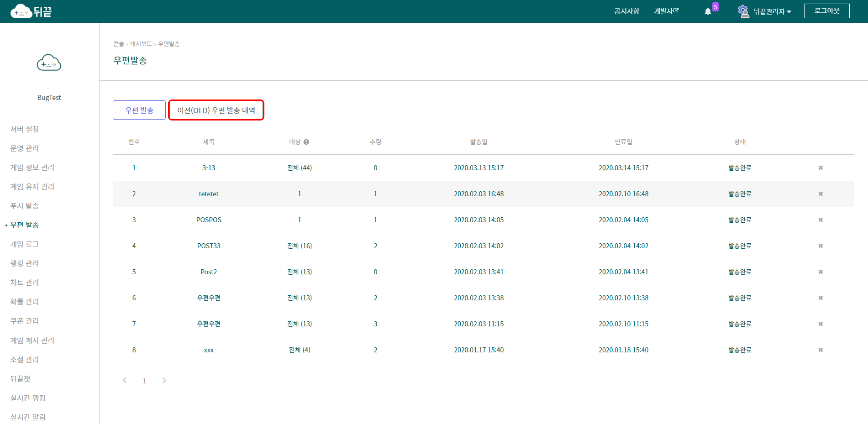This screenshot has height=424, width=868.
Task: Delete row Post2 with the x icon
Action: point(821,272)
